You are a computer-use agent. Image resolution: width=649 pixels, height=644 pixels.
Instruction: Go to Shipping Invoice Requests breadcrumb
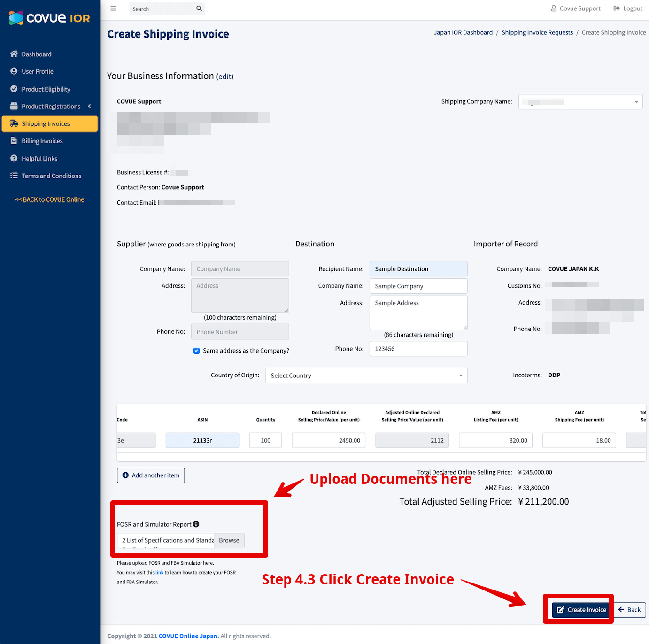(x=537, y=32)
